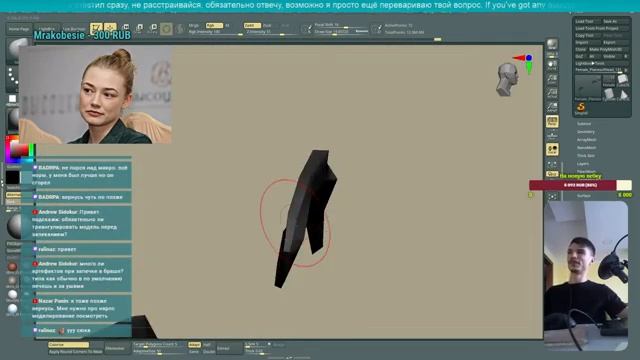The image size is (640, 360).
Task: Click the Scroll navigation icon
Action: pos(552,64)
